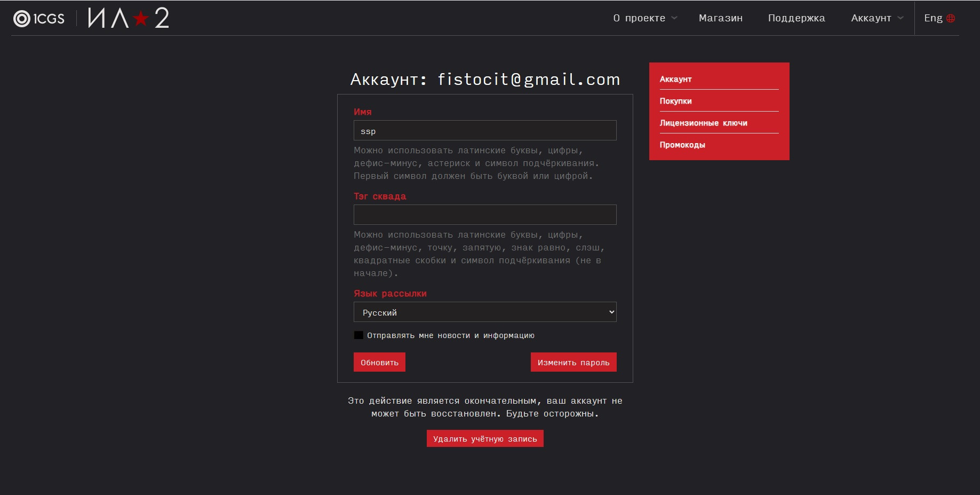Expand the Аккаунт menu chevron
This screenshot has height=495, width=980.
pos(901,18)
